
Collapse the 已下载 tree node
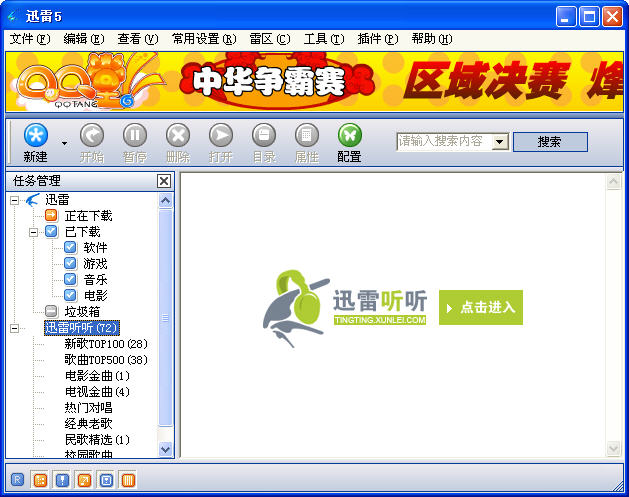click(x=34, y=232)
